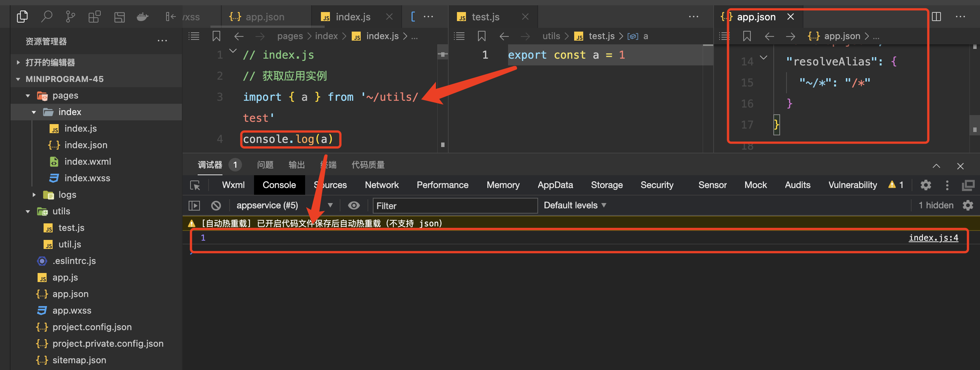Viewport: 980px width, 370px height.
Task: Open DevTools settings gear
Action: click(926, 185)
